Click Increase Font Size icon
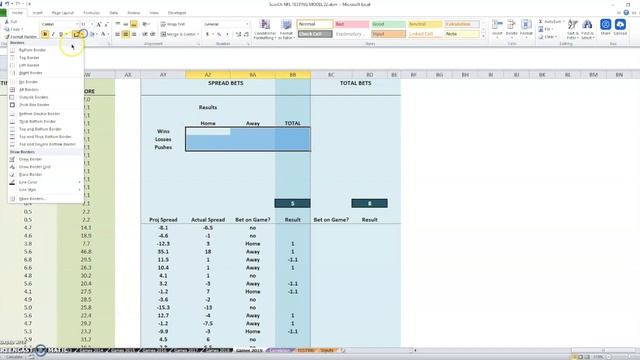 point(99,24)
